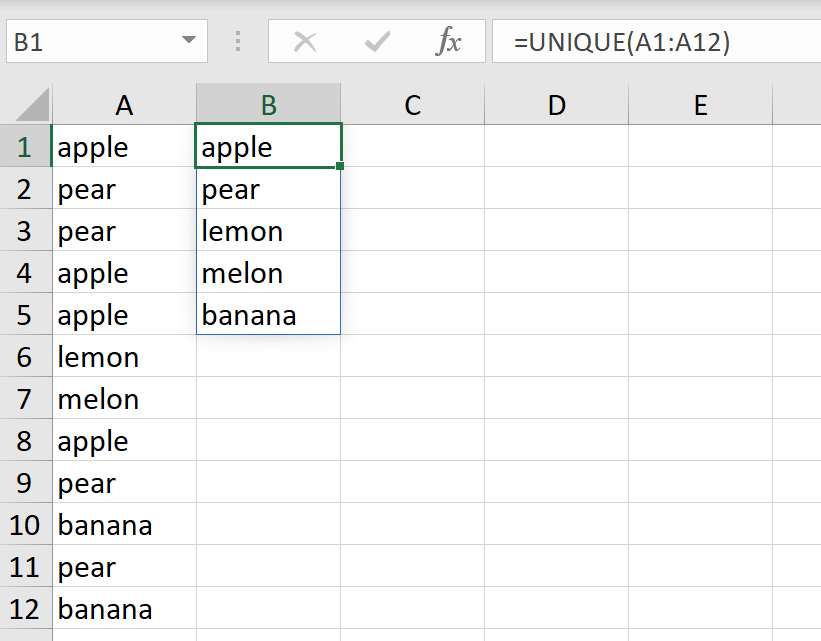Click cell A6 containing lemon
Viewport: 821px width, 641px height.
point(124,357)
